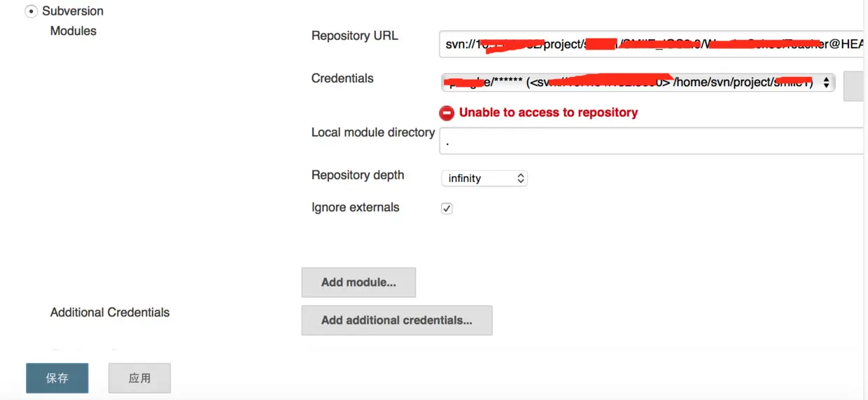
Task: Toggle the Ignore externals checkbox
Action: 447,209
